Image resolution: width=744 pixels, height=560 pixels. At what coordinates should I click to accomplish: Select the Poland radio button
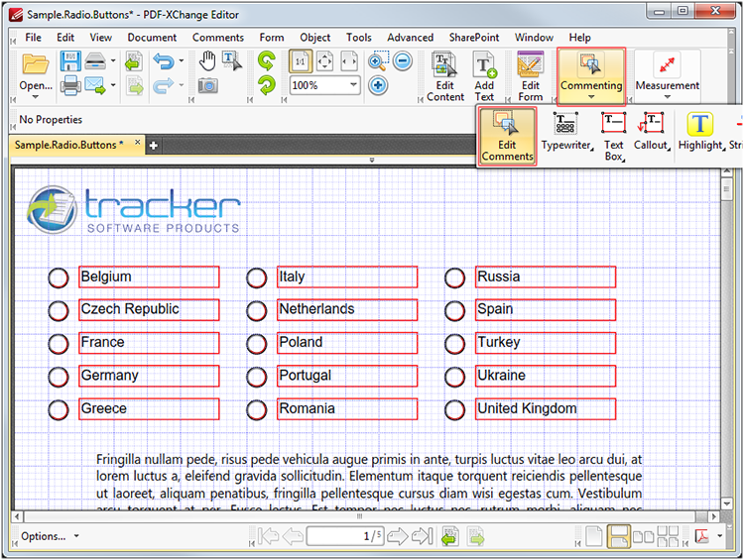pos(257,344)
